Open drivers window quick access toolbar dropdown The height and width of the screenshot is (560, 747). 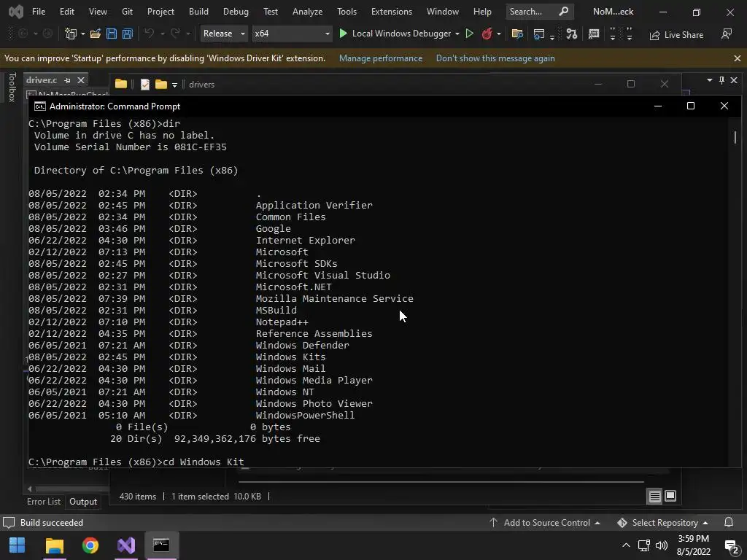tap(175, 85)
